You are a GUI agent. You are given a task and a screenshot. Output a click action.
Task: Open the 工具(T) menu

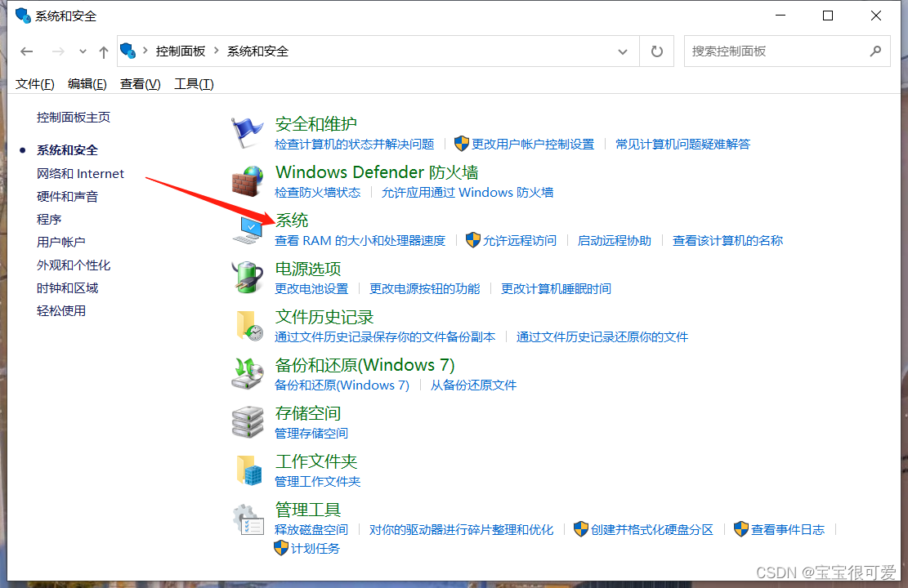pos(194,84)
